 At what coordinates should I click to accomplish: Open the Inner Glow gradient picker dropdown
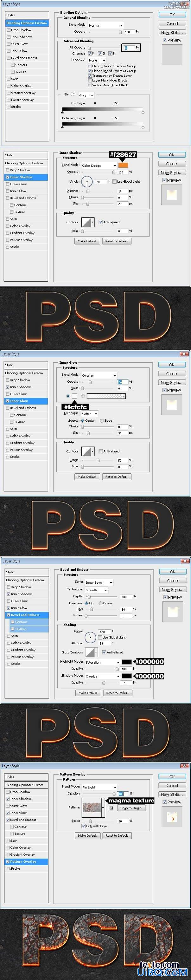point(124,396)
